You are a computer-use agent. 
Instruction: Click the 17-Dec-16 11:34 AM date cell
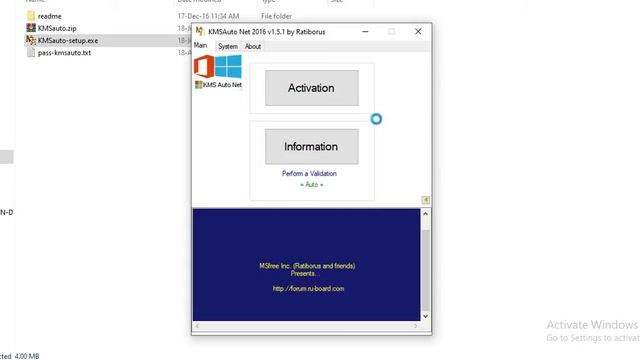[208, 16]
